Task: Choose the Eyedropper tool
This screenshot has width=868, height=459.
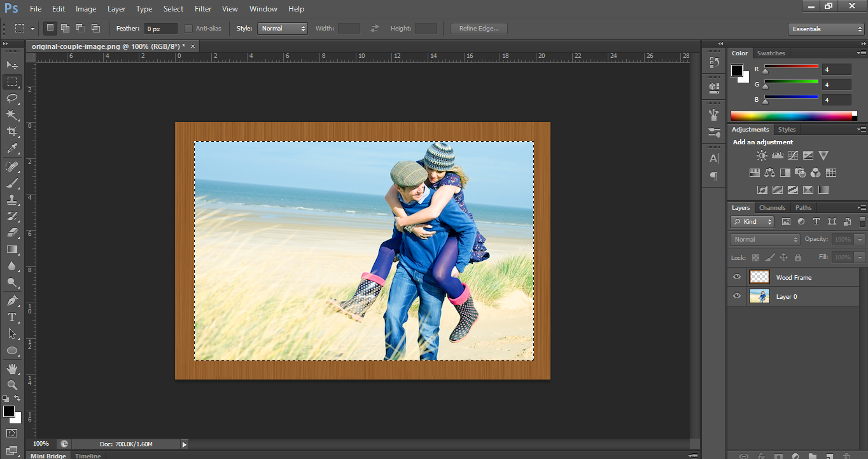Action: coord(12,149)
